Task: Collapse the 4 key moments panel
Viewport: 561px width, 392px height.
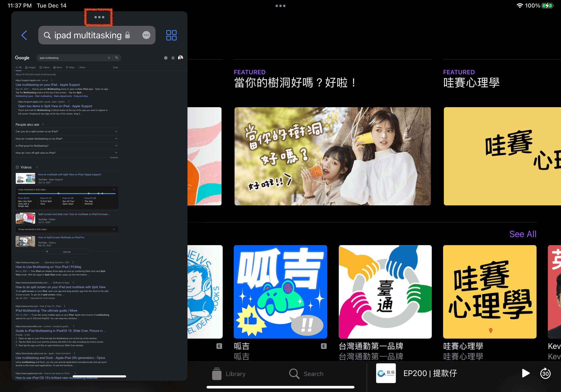Action: point(114,190)
